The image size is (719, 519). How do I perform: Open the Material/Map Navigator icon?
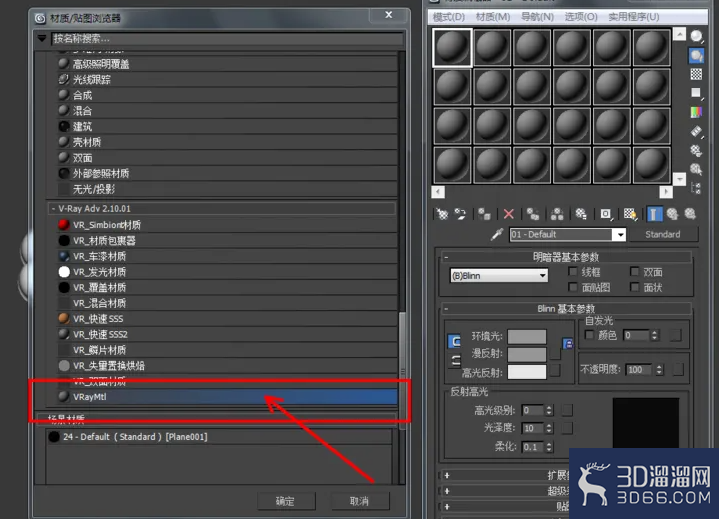tap(697, 188)
